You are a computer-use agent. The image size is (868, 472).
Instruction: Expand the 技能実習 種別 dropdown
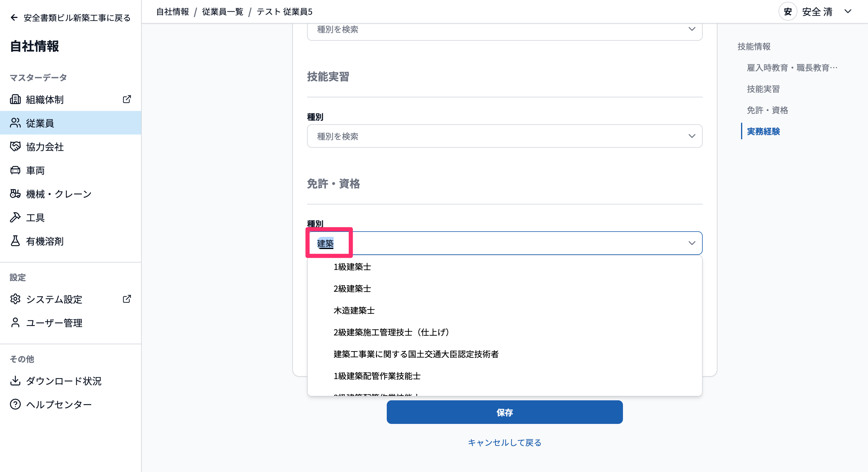click(505, 136)
